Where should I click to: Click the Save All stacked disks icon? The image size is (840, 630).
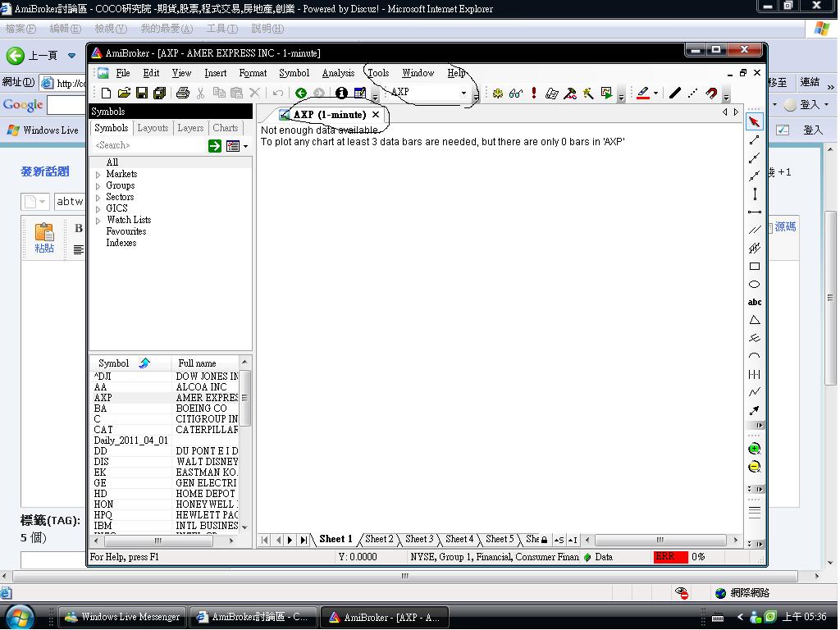coord(159,94)
